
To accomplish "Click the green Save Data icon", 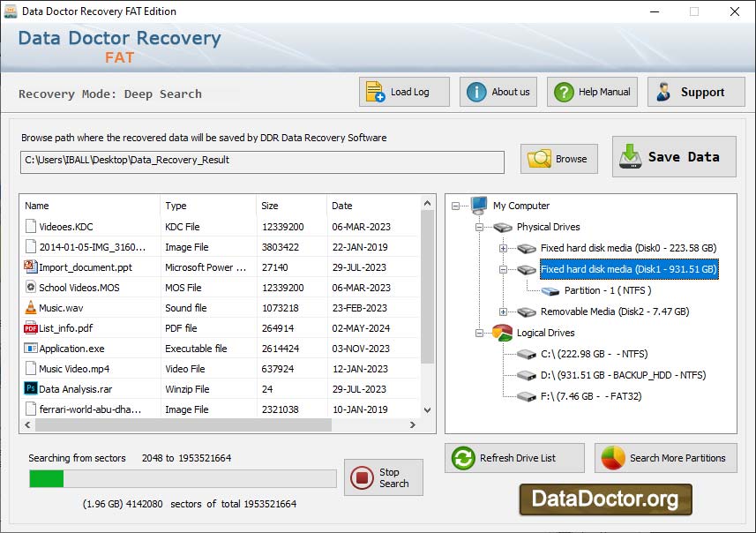I will point(632,155).
